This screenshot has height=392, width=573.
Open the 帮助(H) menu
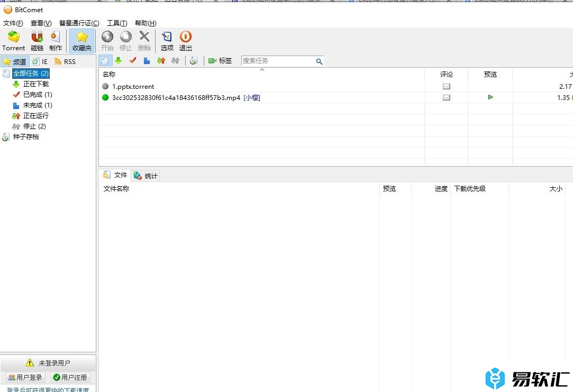tap(145, 23)
